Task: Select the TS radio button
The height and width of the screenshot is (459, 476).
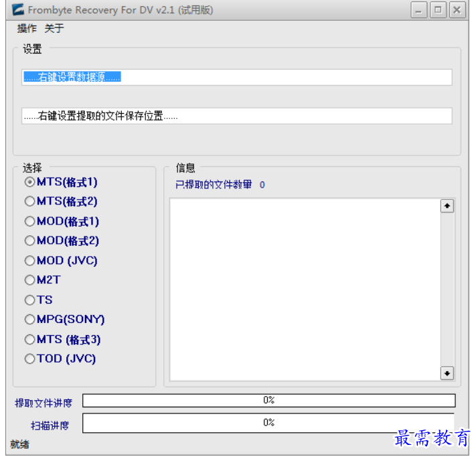Action: (29, 300)
